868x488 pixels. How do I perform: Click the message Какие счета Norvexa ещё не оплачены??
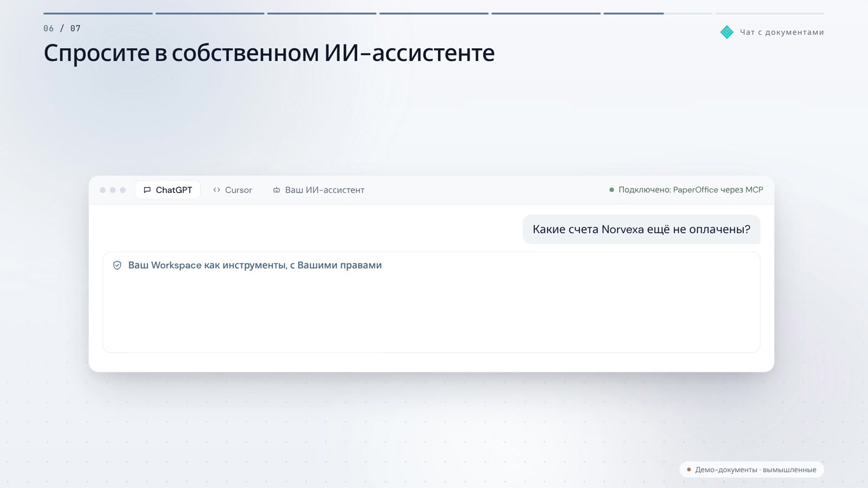(641, 229)
